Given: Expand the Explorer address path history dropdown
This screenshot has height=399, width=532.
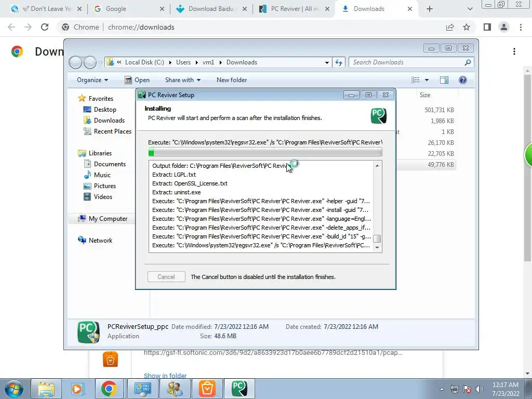Looking at the screenshot, I should (327, 62).
